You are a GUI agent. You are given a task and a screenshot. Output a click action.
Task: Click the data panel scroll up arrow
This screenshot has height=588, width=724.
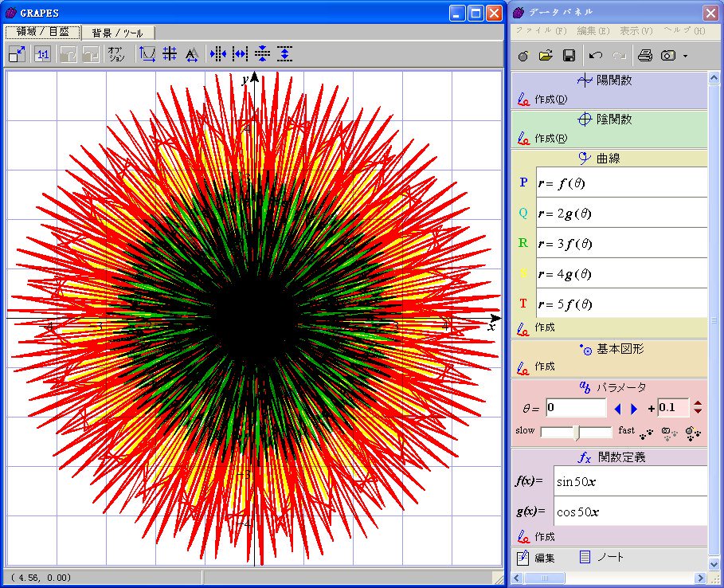tap(714, 77)
